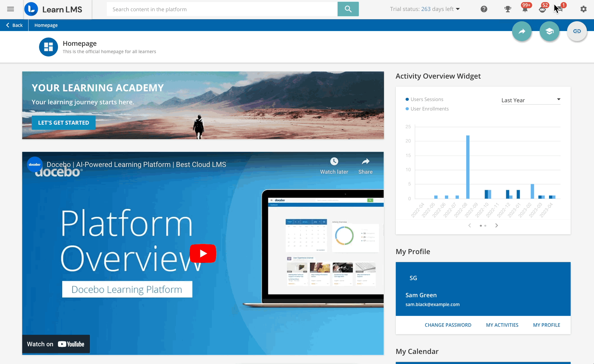
Task: Toggle User Enrollments legend item
Action: point(427,109)
